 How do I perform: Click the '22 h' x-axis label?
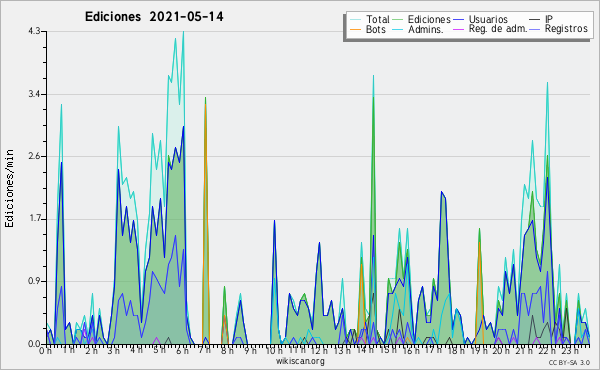click(546, 351)
